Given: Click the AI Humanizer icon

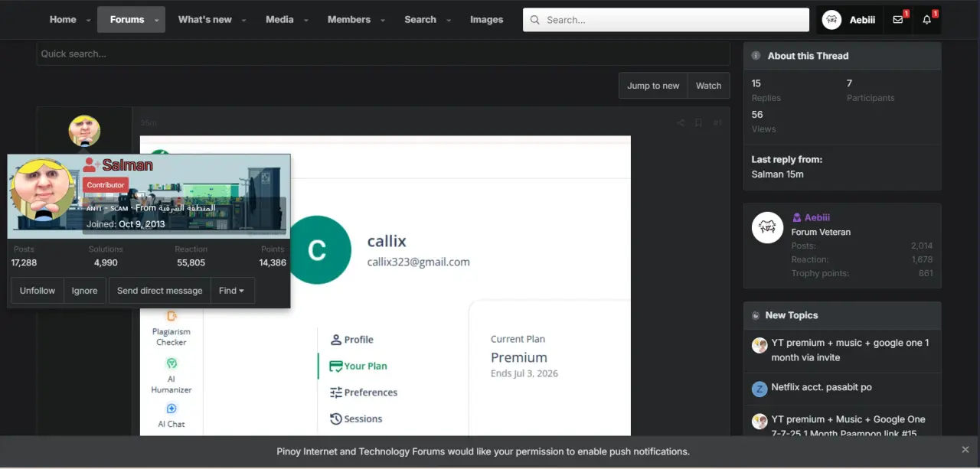Looking at the screenshot, I should click(171, 363).
